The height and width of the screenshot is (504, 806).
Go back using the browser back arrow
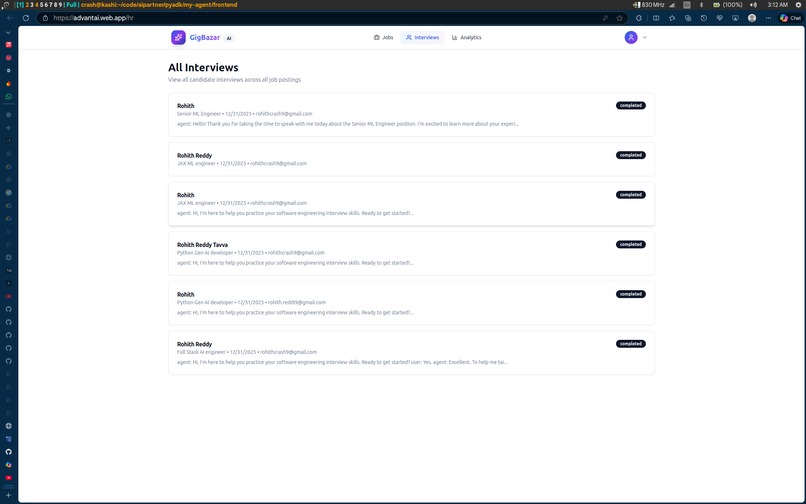coord(10,17)
